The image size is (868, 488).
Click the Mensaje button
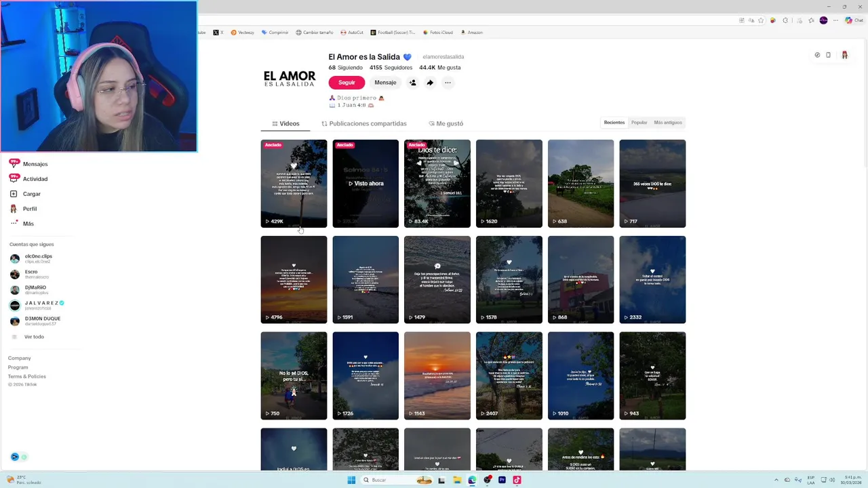pyautogui.click(x=385, y=83)
